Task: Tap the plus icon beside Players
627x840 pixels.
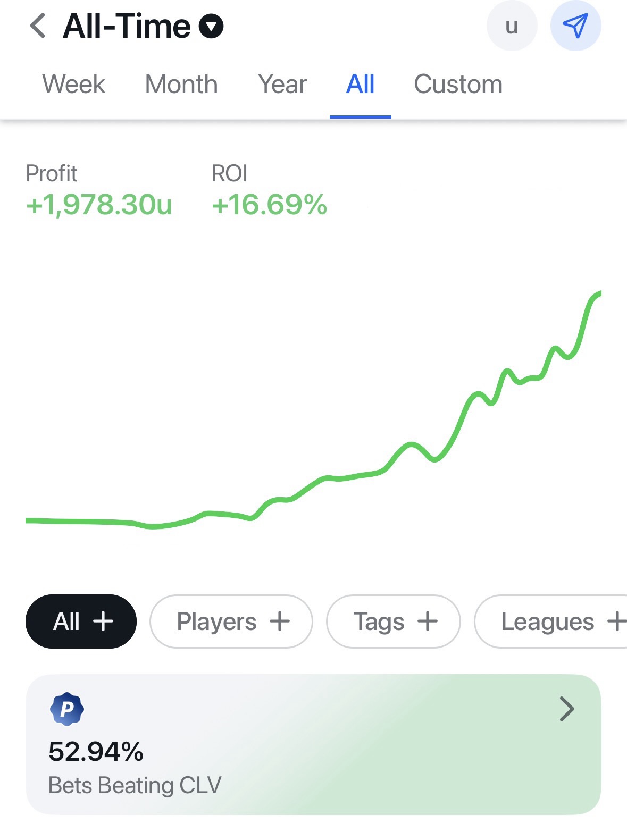Action: point(280,621)
